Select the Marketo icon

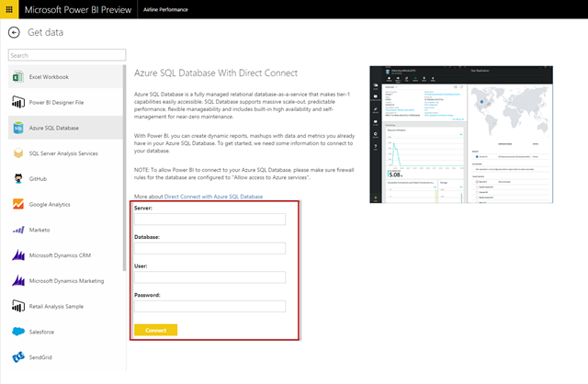tap(17, 230)
